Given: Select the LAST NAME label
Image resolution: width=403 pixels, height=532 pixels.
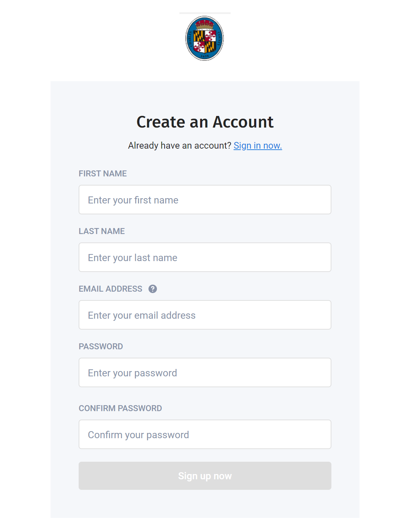Looking at the screenshot, I should 101,231.
